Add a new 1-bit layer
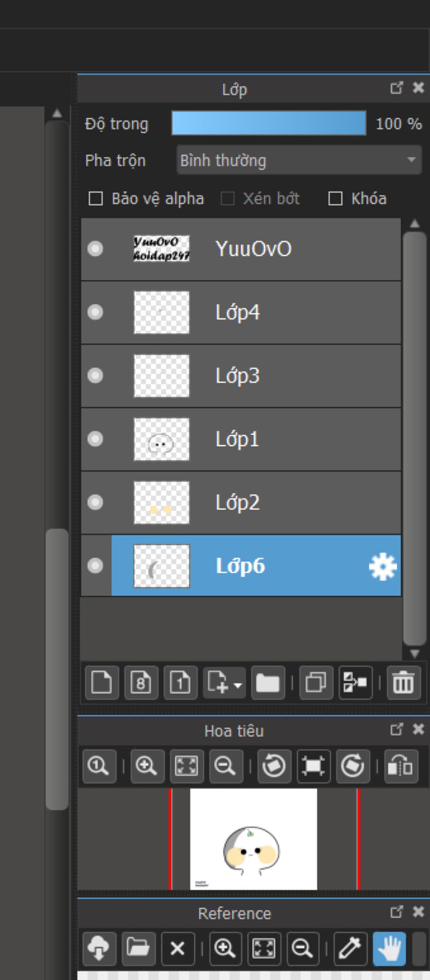This screenshot has height=980, width=430. pyautogui.click(x=180, y=682)
